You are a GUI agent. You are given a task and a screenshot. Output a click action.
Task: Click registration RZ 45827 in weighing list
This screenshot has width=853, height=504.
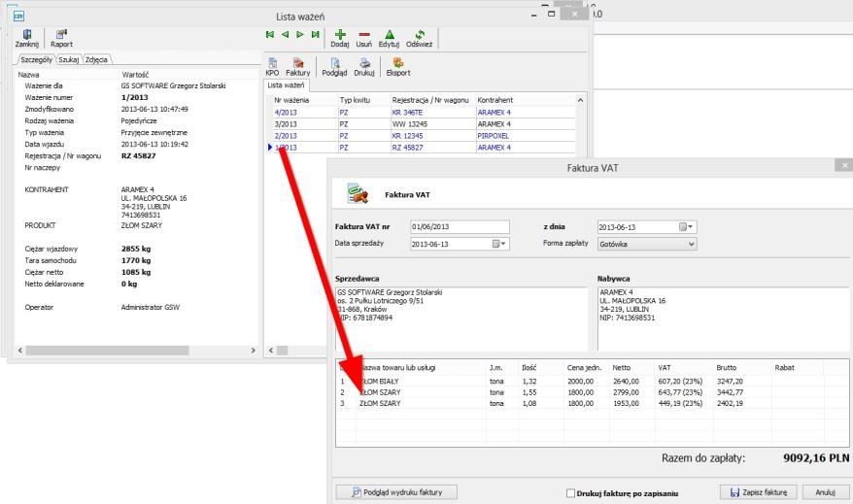point(407,148)
